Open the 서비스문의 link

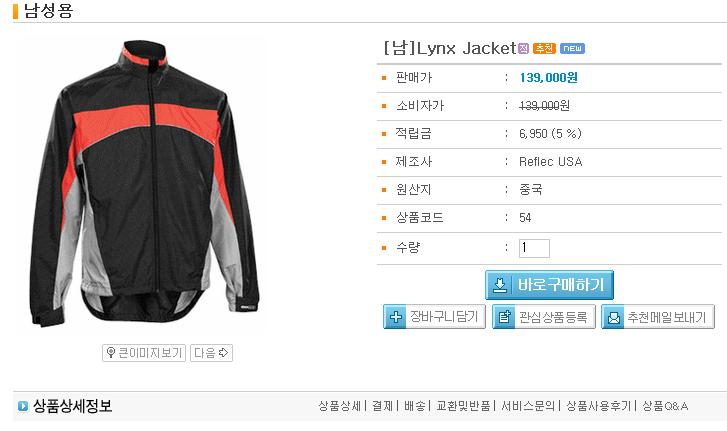[528, 406]
